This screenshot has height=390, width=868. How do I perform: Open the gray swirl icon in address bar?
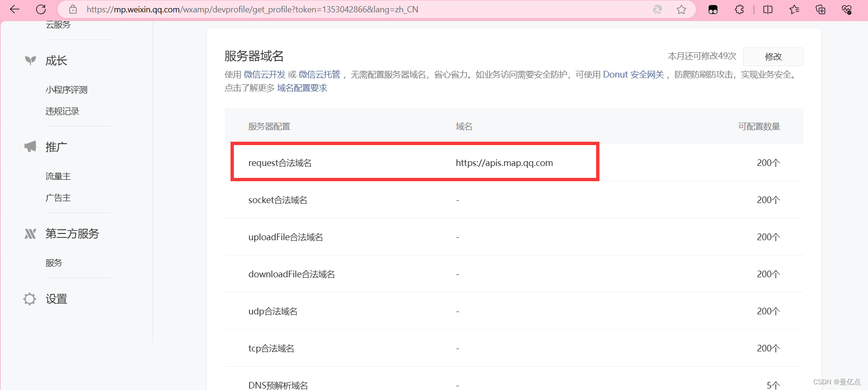pos(658,10)
